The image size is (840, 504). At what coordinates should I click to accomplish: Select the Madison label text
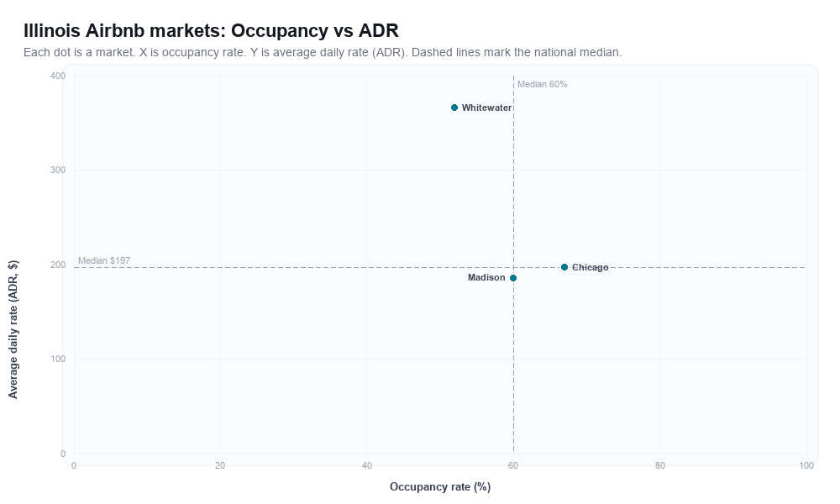coord(486,277)
